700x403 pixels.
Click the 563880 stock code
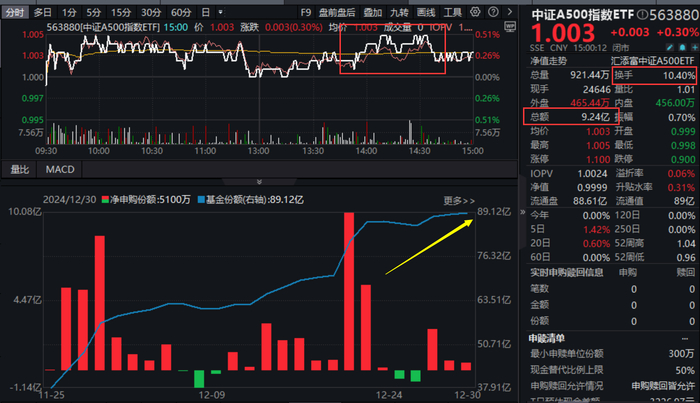(x=674, y=15)
